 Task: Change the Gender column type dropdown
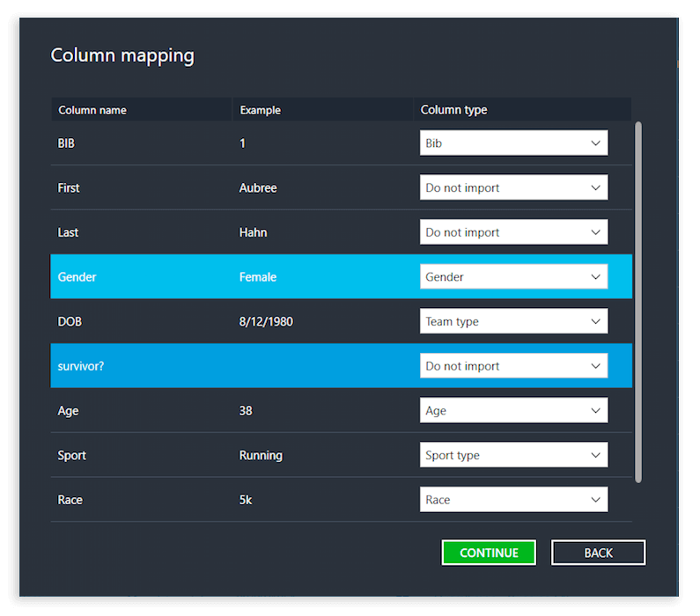coord(513,276)
